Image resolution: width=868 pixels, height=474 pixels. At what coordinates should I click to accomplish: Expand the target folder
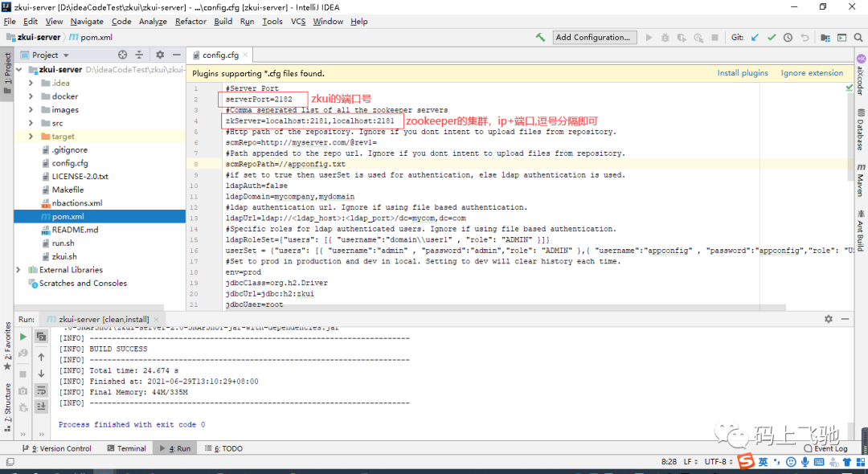pyautogui.click(x=31, y=136)
